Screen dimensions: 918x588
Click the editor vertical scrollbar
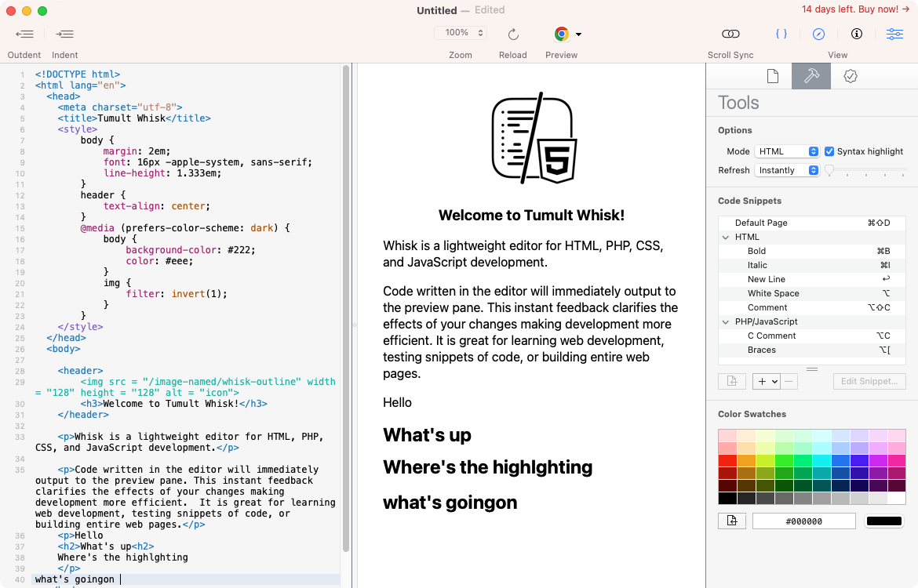(x=346, y=307)
